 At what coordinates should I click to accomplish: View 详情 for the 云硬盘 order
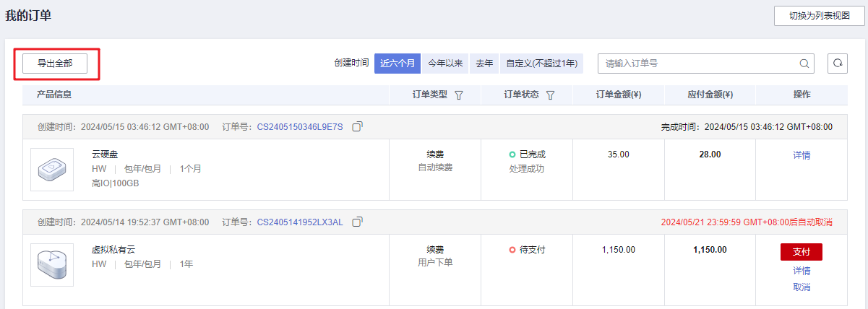[802, 155]
